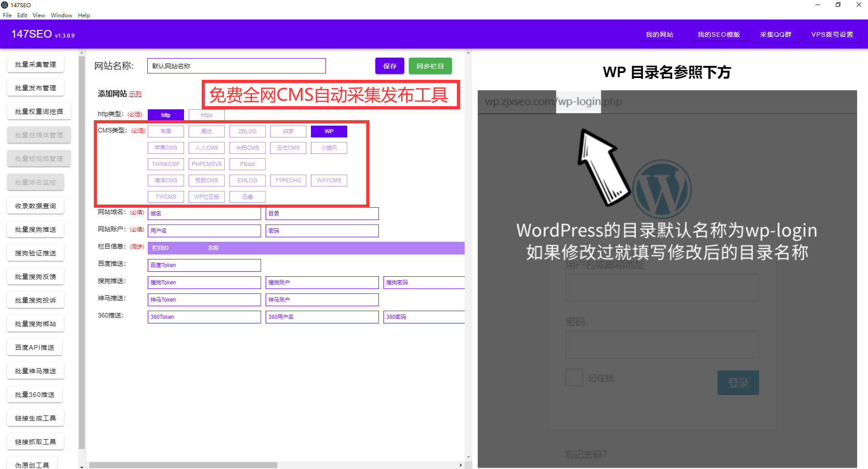Screen dimensions: 868x469
Task: Open VPS拨号设置
Action: pyautogui.click(x=832, y=34)
